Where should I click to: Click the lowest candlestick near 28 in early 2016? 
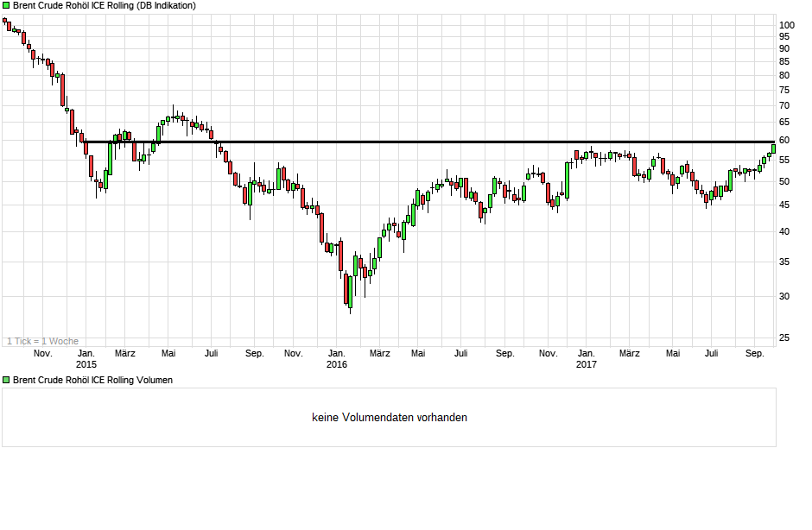[x=350, y=293]
